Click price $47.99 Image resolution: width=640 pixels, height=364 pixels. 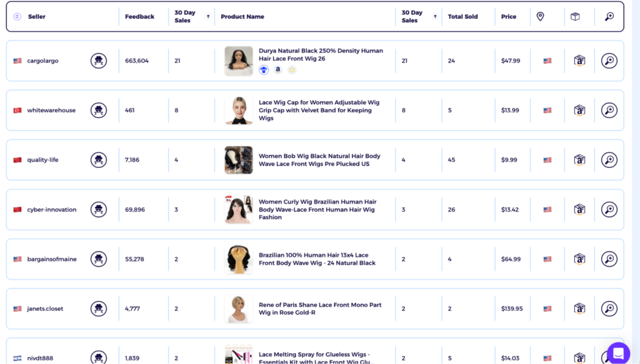tap(511, 61)
